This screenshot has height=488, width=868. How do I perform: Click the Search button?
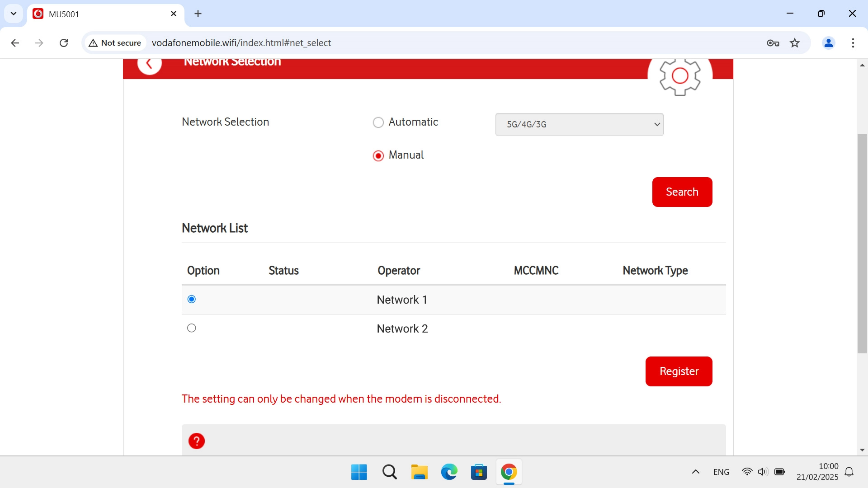682,192
